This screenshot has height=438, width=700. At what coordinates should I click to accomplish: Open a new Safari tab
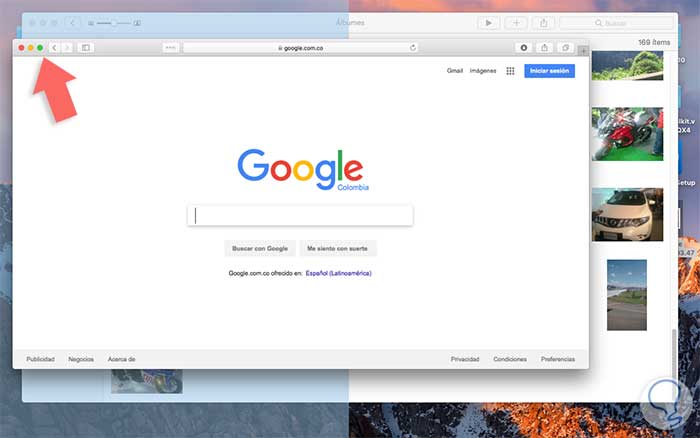coord(583,51)
